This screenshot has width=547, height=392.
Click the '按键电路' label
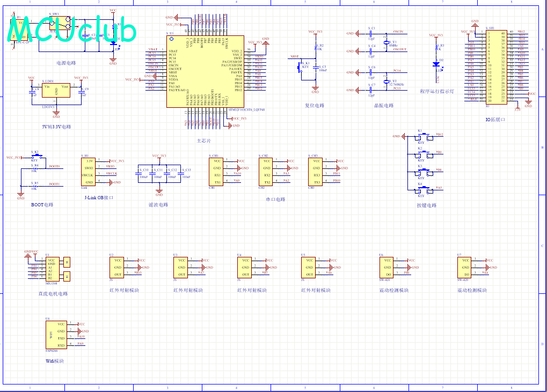[427, 205]
